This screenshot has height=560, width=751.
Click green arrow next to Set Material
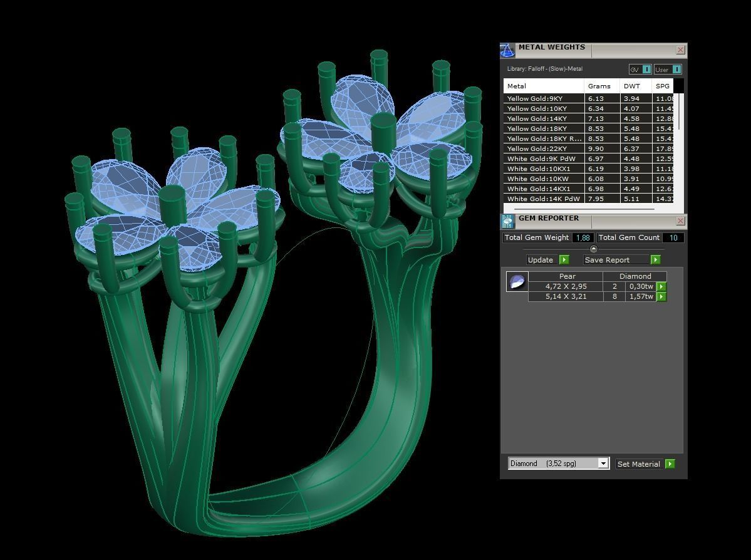[670, 464]
